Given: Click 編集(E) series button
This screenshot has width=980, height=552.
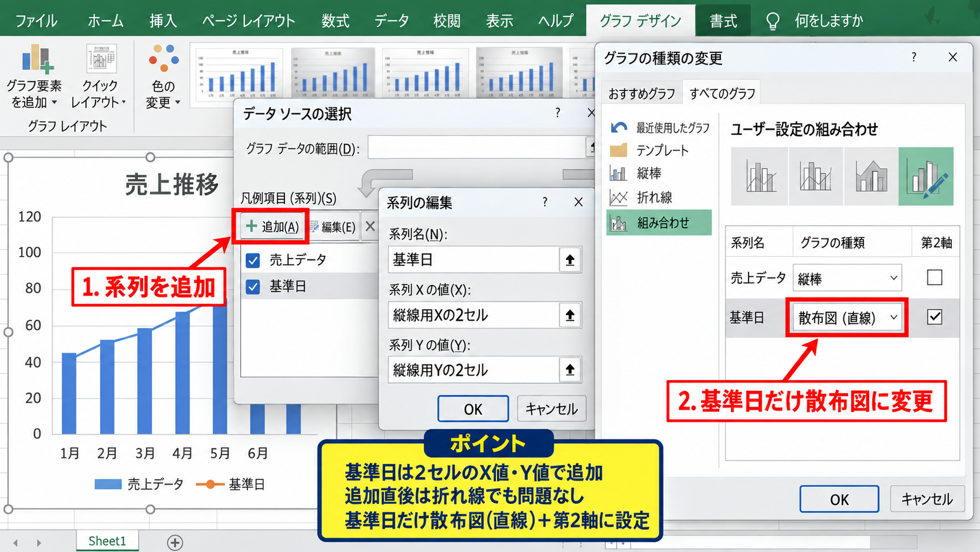Looking at the screenshot, I should 332,226.
